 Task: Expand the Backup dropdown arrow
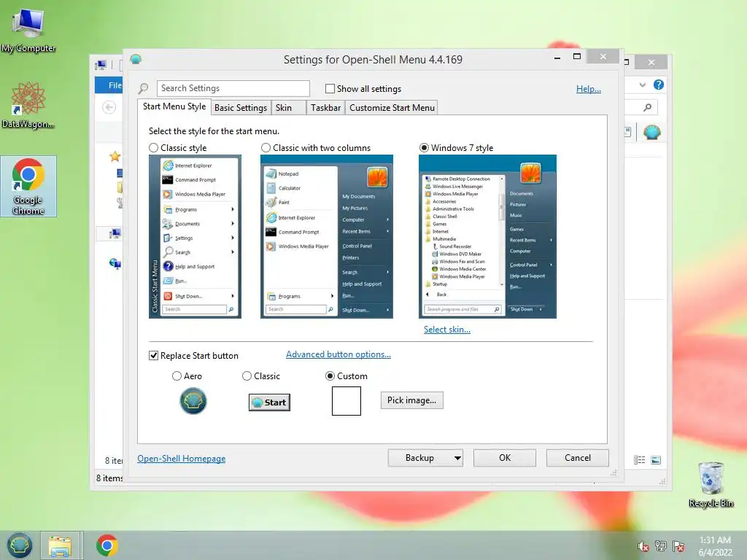click(457, 458)
